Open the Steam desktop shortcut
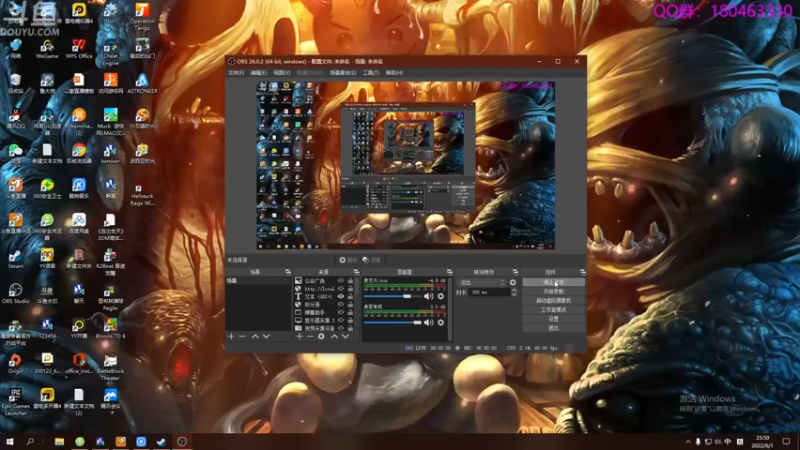Viewport: 800px width, 450px height. pos(15,259)
